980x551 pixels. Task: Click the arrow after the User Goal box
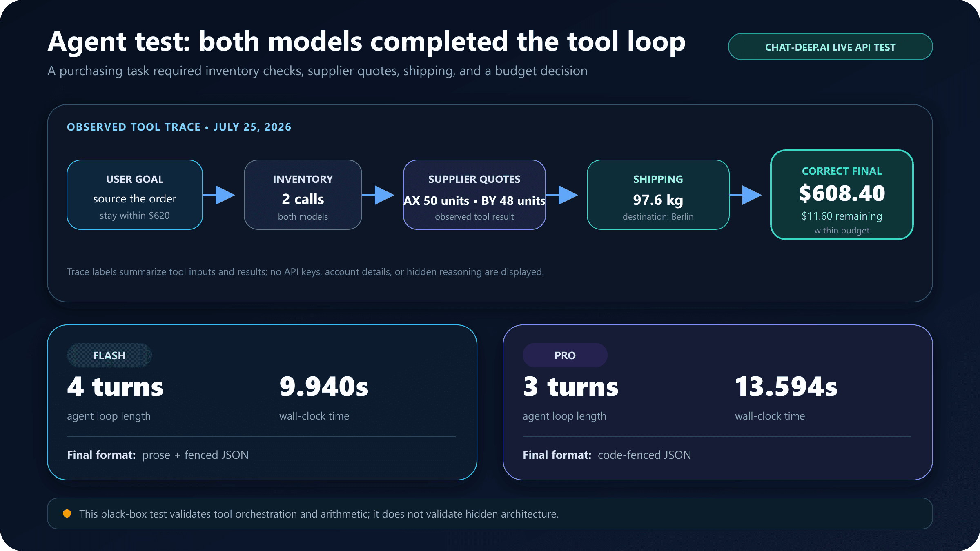pyautogui.click(x=219, y=195)
